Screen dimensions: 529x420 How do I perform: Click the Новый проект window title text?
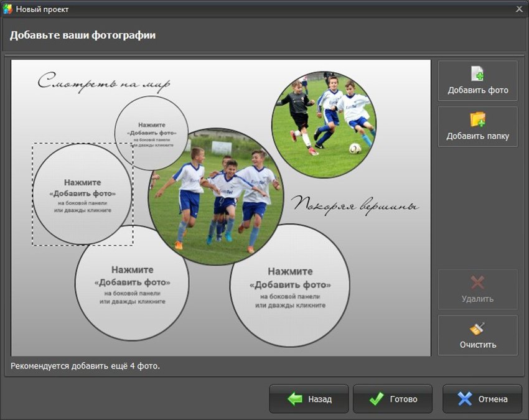[x=42, y=9]
